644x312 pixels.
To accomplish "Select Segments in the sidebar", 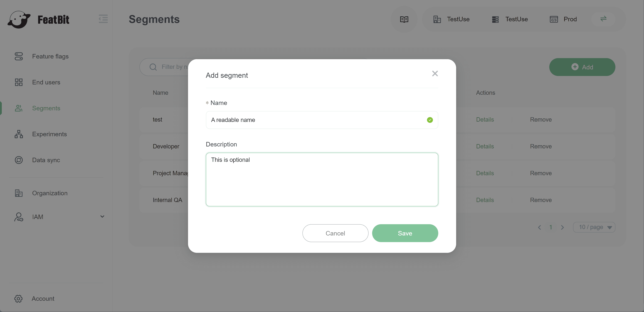I will (x=46, y=108).
